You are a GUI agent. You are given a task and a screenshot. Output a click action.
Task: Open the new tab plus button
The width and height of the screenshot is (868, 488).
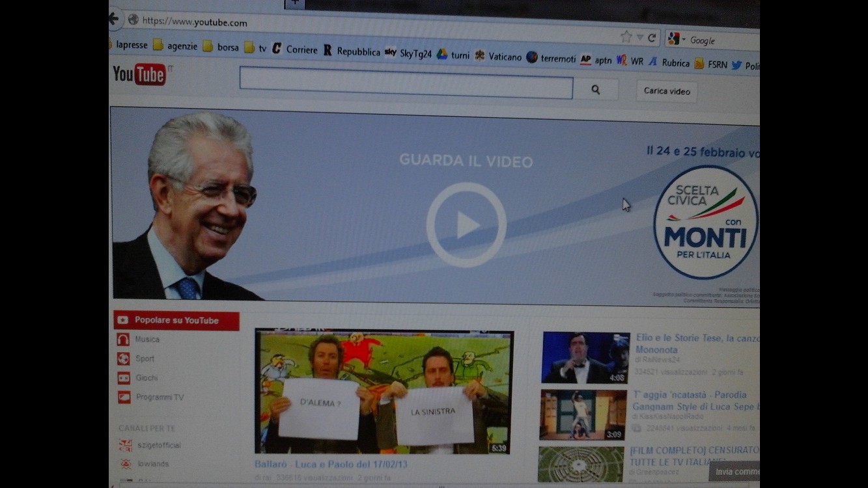(294, 3)
